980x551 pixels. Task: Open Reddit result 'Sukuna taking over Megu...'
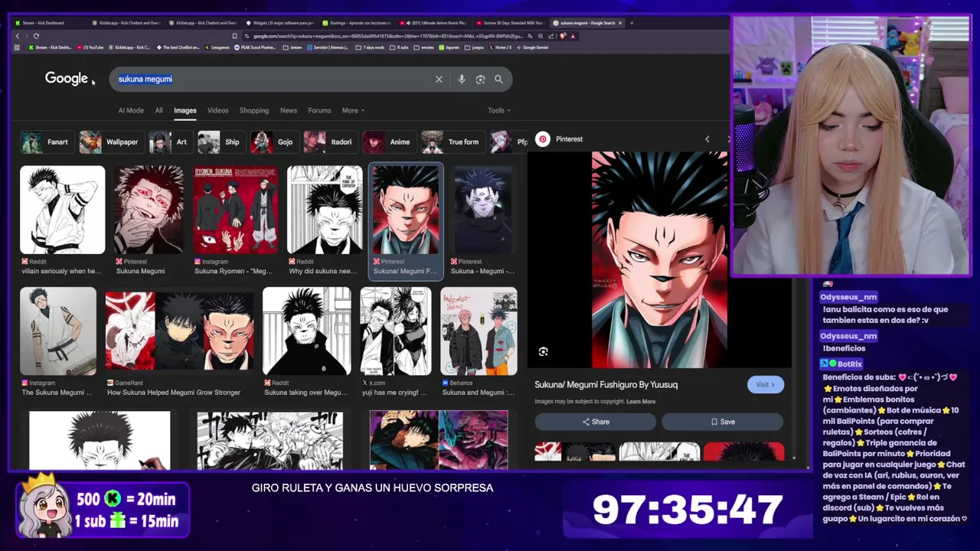click(x=306, y=342)
